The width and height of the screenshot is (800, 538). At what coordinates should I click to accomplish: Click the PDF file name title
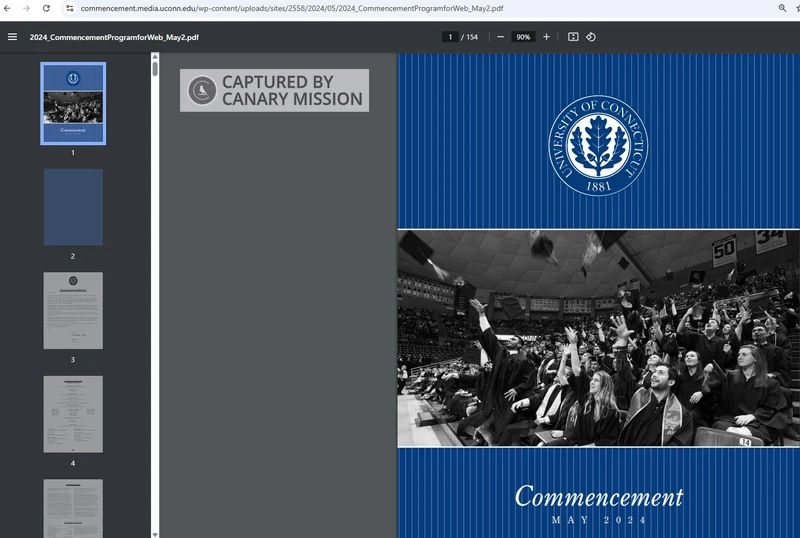point(114,37)
